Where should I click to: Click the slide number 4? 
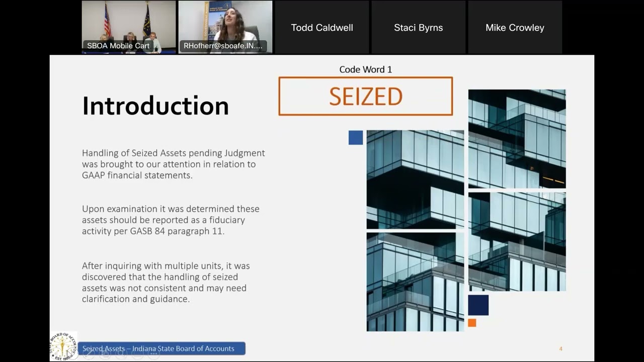click(560, 348)
